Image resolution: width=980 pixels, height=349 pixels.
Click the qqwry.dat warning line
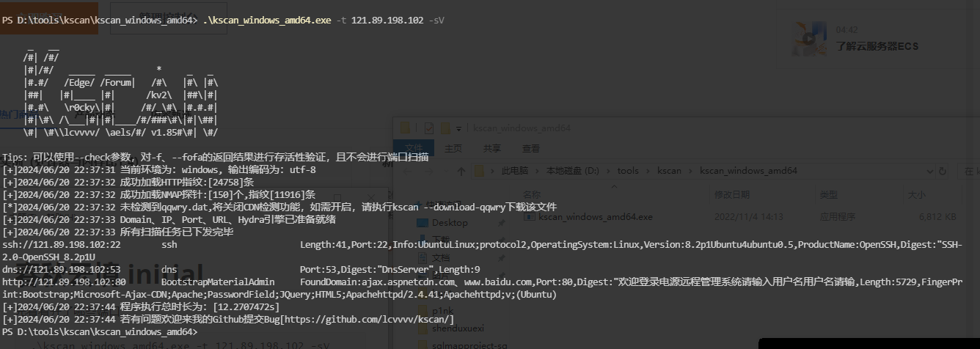coord(279,207)
